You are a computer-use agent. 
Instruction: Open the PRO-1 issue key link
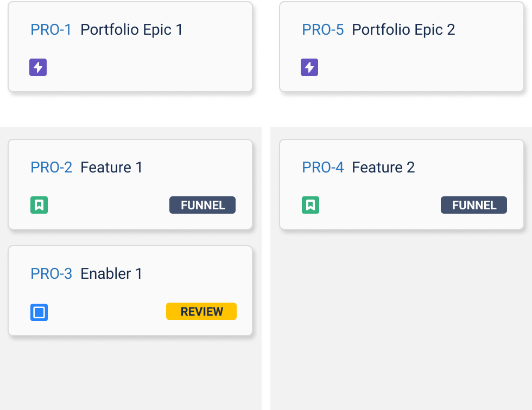tap(51, 30)
